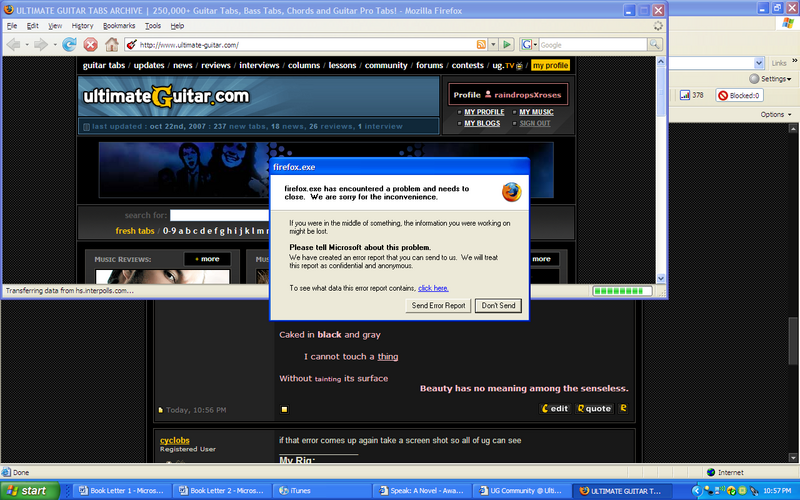Open the MY MUSIC link
The height and width of the screenshot is (500, 800).
pyautogui.click(x=536, y=112)
